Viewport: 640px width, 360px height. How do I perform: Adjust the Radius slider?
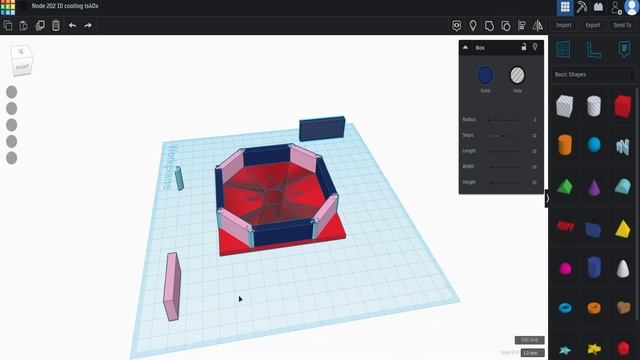[x=504, y=120]
